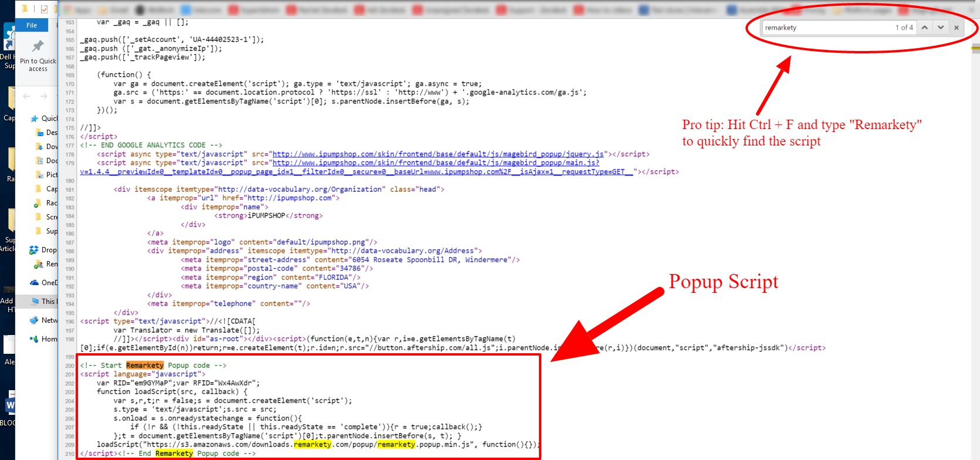Click Explorer forward navigation arrow
The height and width of the screenshot is (460, 980).
point(44,96)
